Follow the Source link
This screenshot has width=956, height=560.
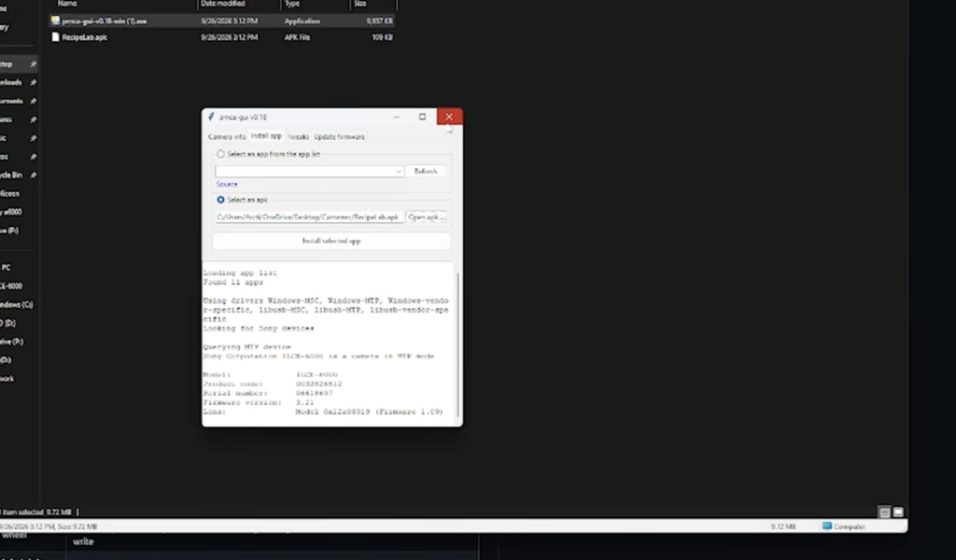click(227, 184)
